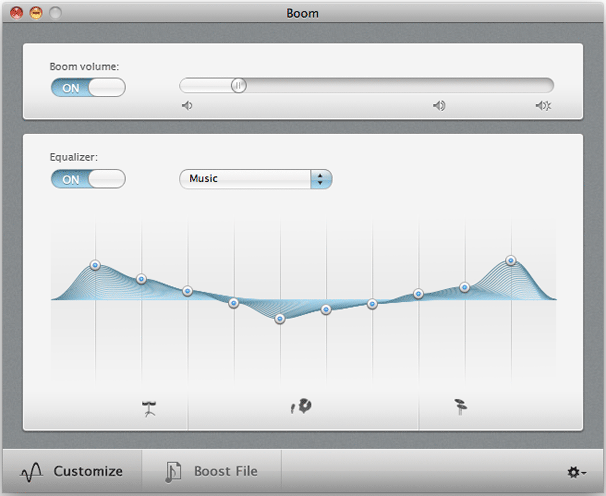Minimize the Boom window
The height and width of the screenshot is (496, 606).
click(x=36, y=13)
